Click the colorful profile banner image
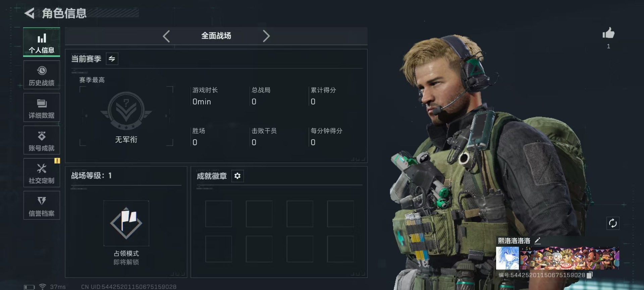 click(570, 258)
